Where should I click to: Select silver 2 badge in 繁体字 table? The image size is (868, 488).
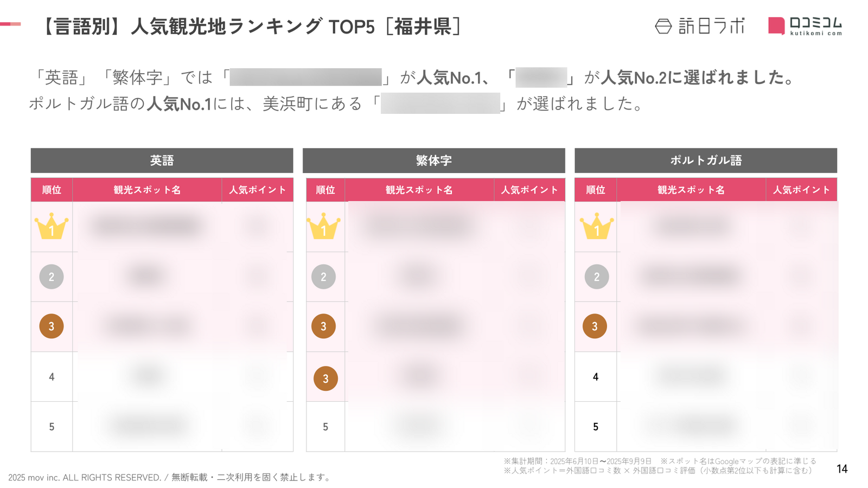coord(323,277)
